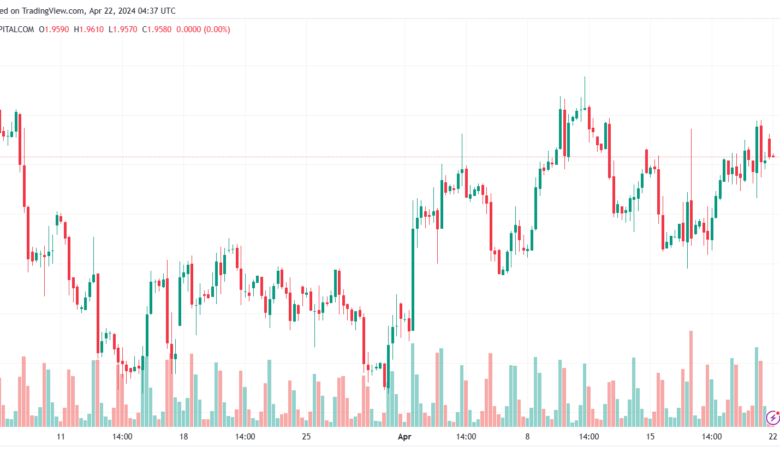Click the CAPITALCOM symbol source label

coord(17,29)
